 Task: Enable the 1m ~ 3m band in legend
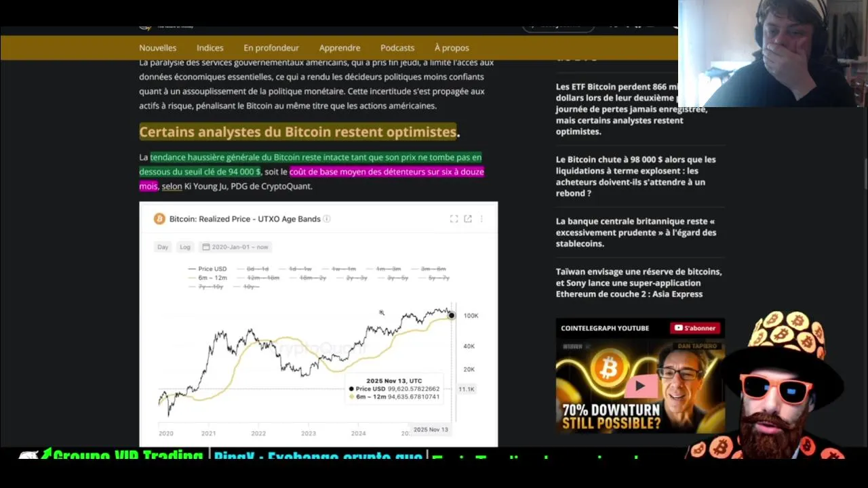point(383,269)
